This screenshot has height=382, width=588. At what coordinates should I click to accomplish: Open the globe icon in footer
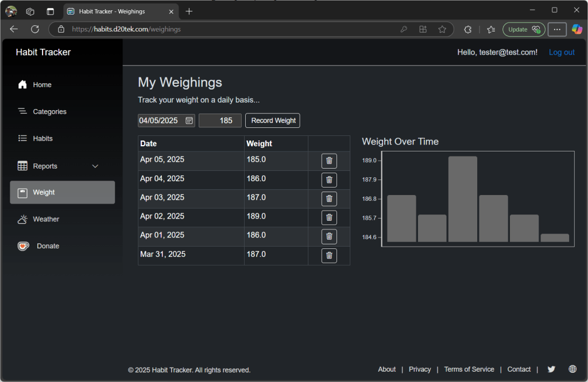click(572, 369)
